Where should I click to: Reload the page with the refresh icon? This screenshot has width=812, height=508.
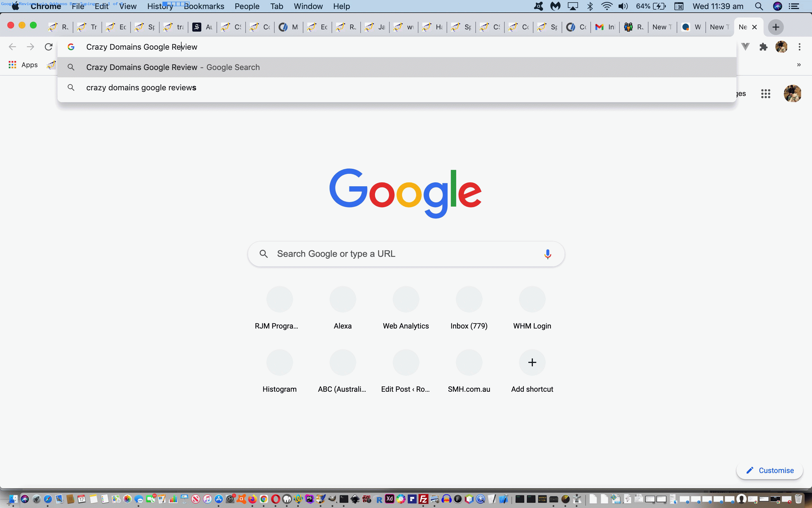pos(49,47)
